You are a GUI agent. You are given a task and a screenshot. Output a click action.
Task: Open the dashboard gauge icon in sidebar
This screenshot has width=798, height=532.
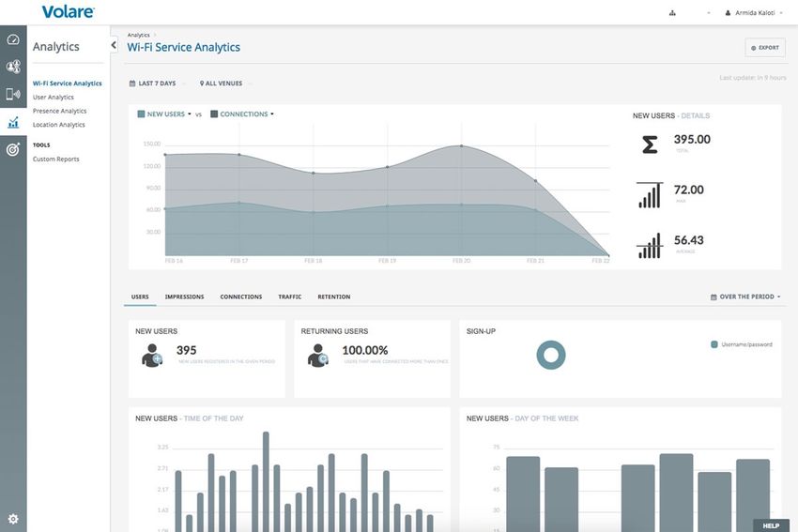13,40
